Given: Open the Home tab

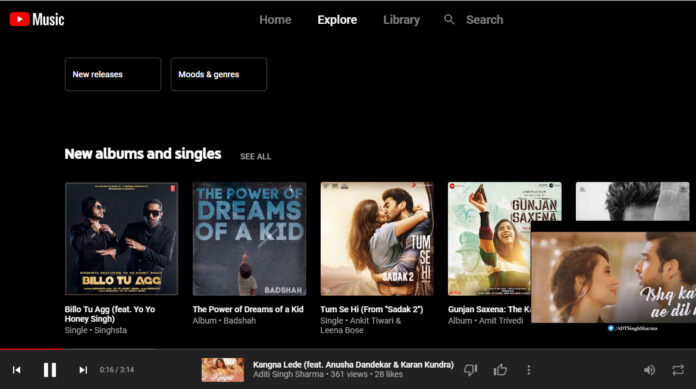Looking at the screenshot, I should 275,20.
